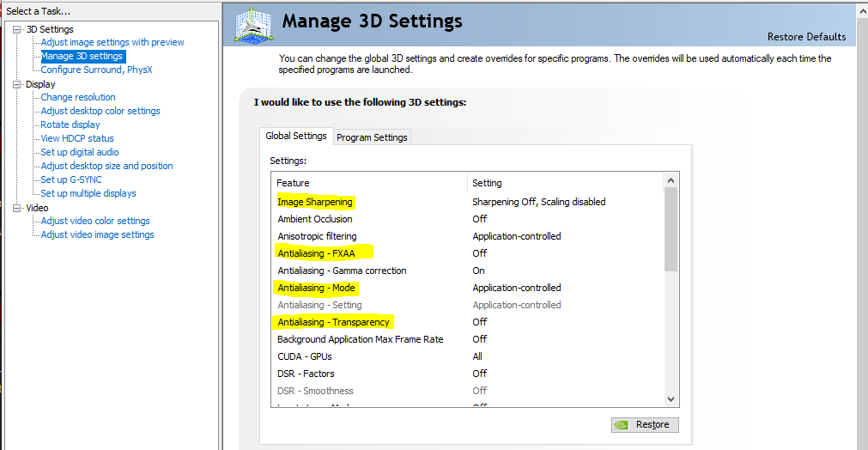Open Set up G-SYNC page
This screenshot has width=868, height=450.
click(71, 179)
